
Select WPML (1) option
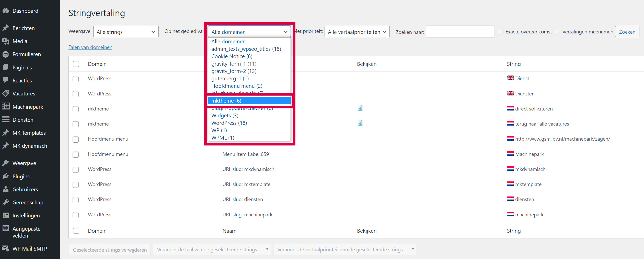click(249, 138)
